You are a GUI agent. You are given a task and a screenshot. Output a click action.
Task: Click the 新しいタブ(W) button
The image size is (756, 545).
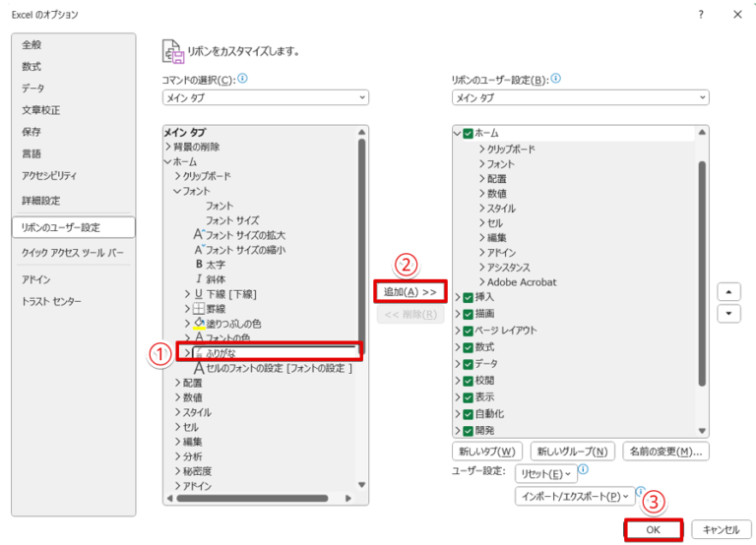point(487,452)
